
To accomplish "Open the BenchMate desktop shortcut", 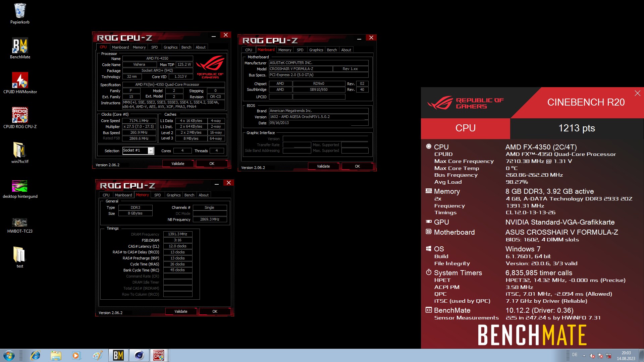I will [x=20, y=48].
